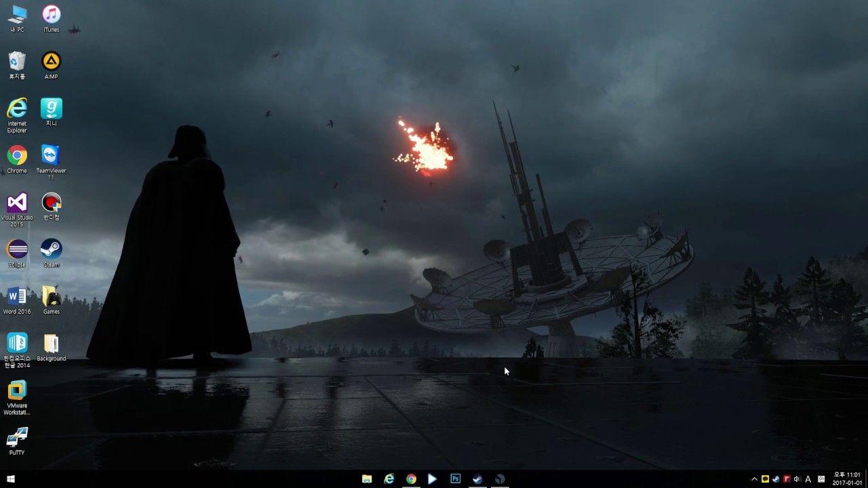868x488 pixels.
Task: Open Steam from the taskbar
Action: coord(477,479)
